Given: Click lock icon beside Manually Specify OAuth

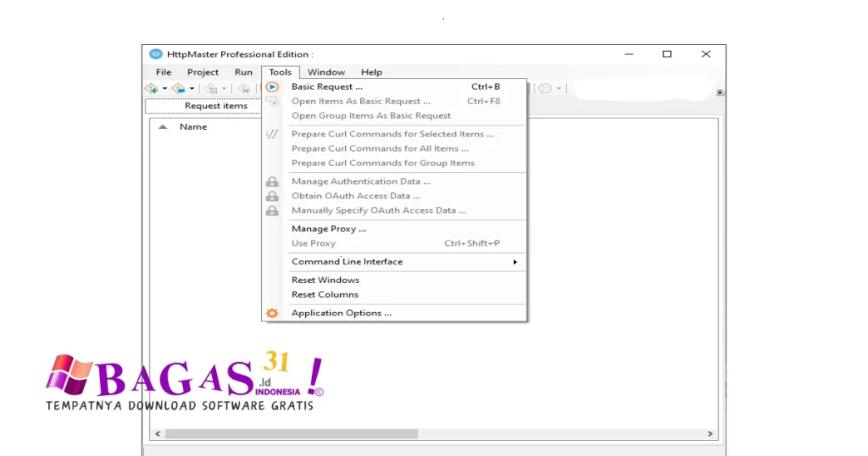Looking at the screenshot, I should click(272, 210).
